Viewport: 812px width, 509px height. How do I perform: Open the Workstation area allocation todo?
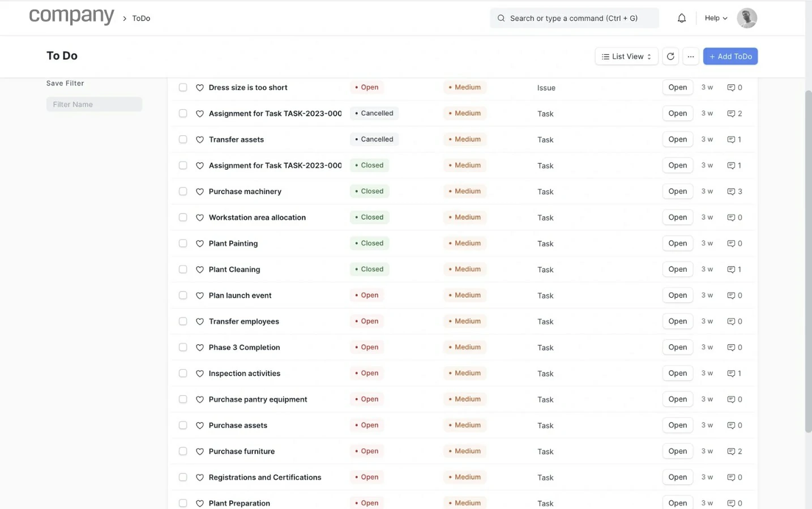click(257, 217)
